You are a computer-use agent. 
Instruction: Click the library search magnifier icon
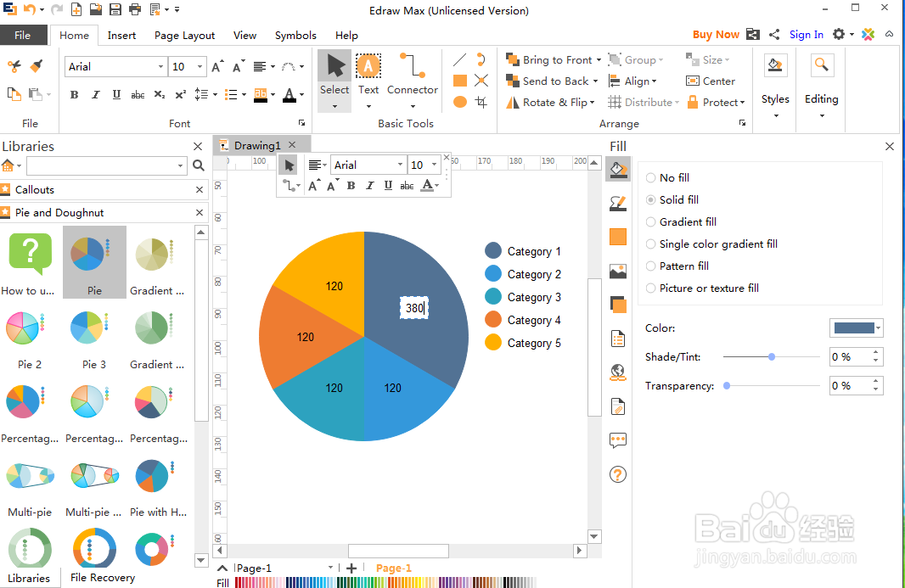pos(199,165)
